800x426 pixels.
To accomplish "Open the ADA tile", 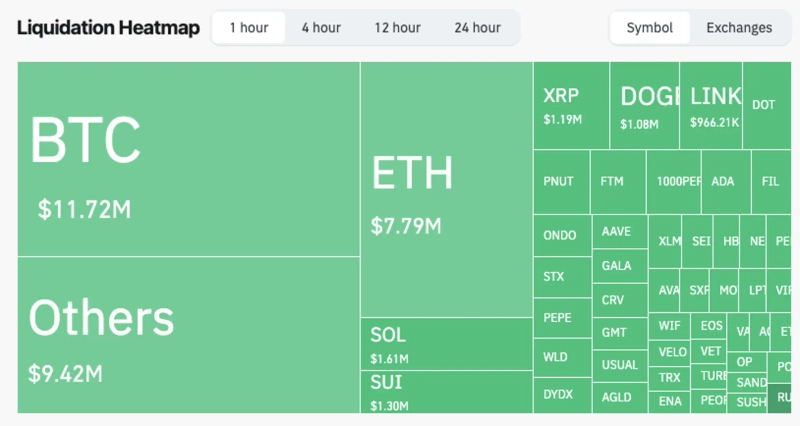I will [723, 182].
